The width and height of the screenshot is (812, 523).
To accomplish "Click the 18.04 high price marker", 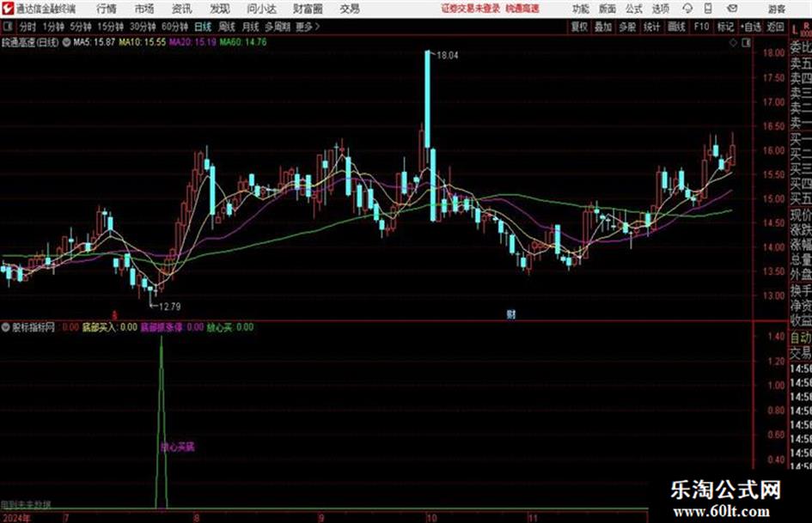I will [x=447, y=55].
